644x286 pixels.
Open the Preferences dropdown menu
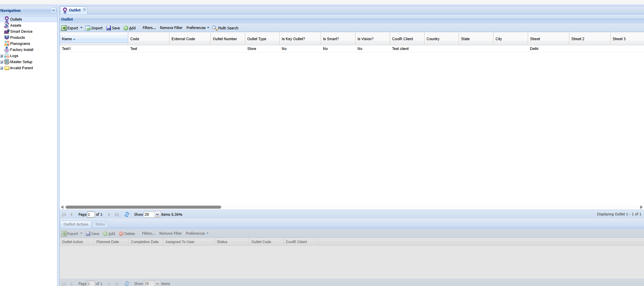[x=198, y=28]
